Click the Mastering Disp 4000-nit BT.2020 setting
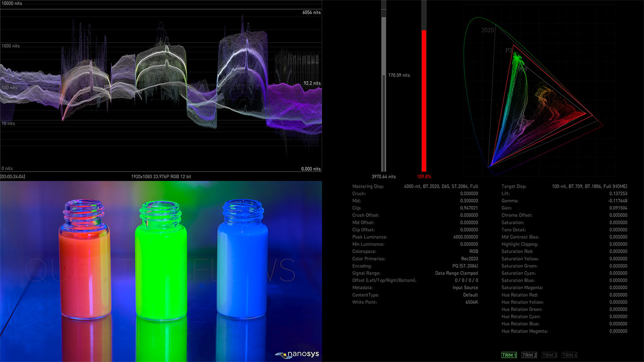644x362 pixels. pos(441,186)
